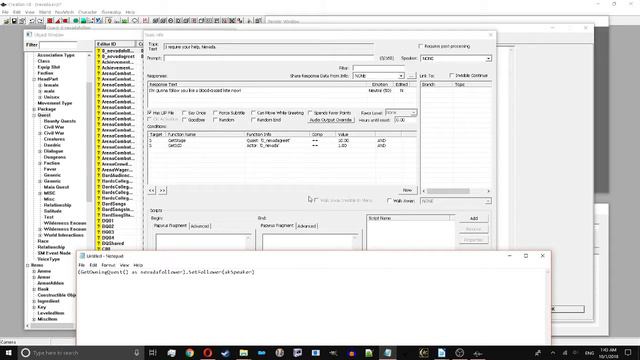The width and height of the screenshot is (640, 360).
Task: Click the Editor ID column header
Action: [116, 44]
